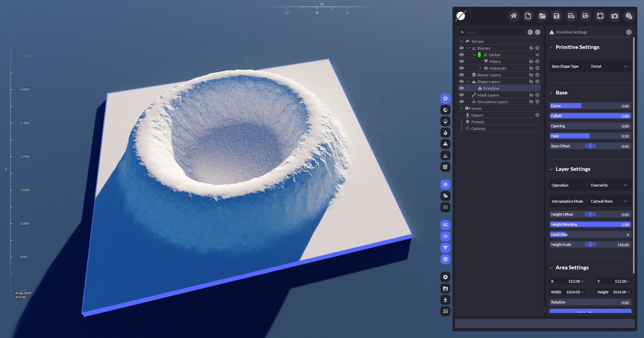Open project using the folder icon
The height and width of the screenshot is (338, 644).
pyautogui.click(x=542, y=16)
